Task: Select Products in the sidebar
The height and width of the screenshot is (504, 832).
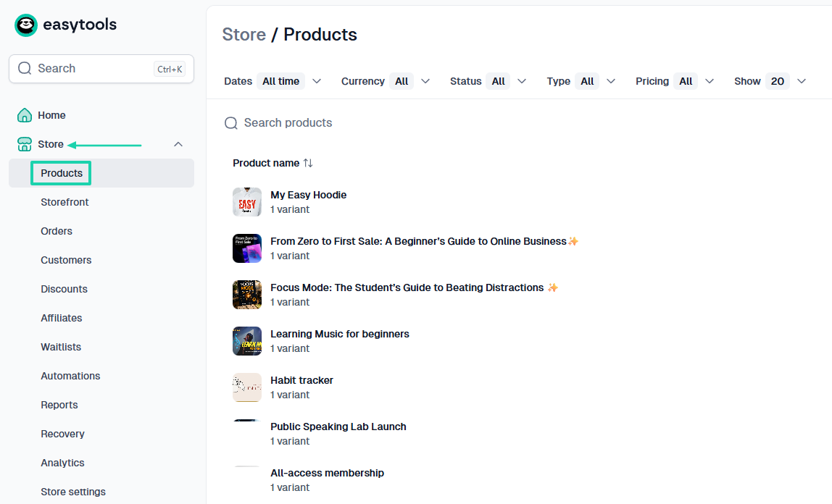Action: (62, 173)
